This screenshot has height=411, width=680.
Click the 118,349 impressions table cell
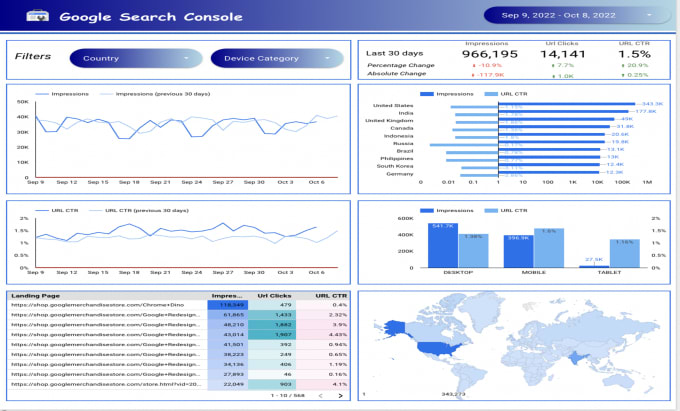[x=228, y=305]
